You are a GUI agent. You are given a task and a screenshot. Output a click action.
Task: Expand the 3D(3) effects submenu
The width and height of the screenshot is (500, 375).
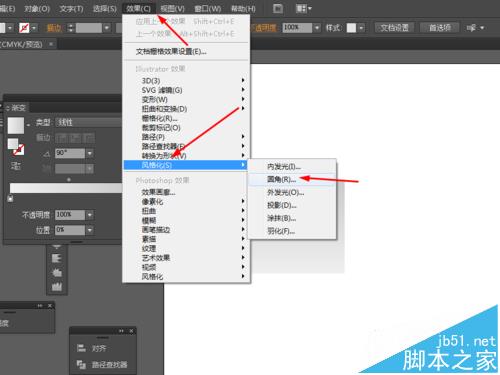point(186,81)
